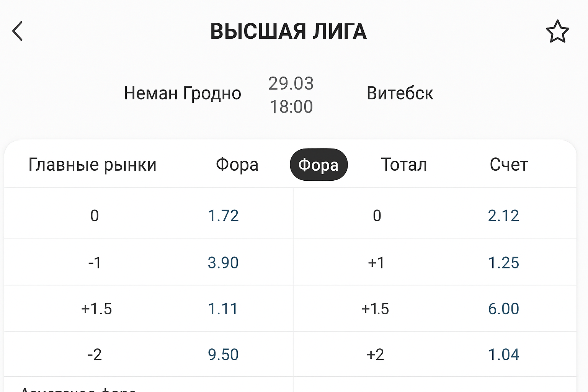Click the match date 29.03 18:00

coord(291,95)
